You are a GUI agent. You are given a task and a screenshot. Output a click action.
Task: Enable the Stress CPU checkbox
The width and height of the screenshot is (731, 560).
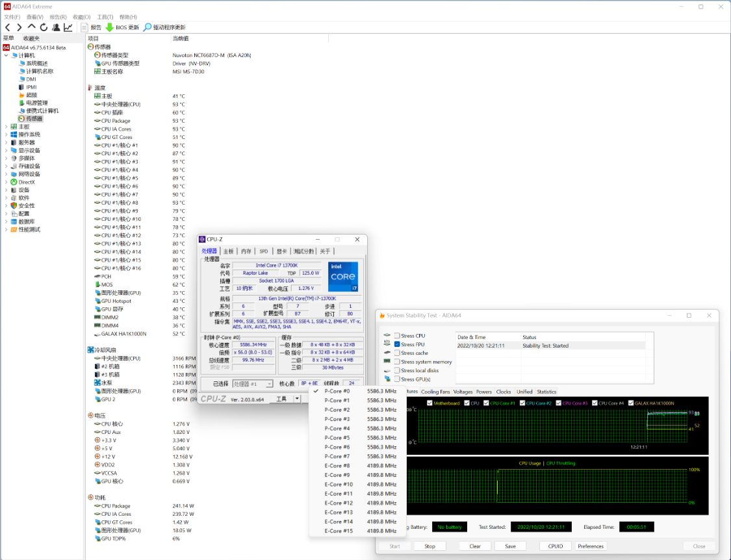click(397, 336)
